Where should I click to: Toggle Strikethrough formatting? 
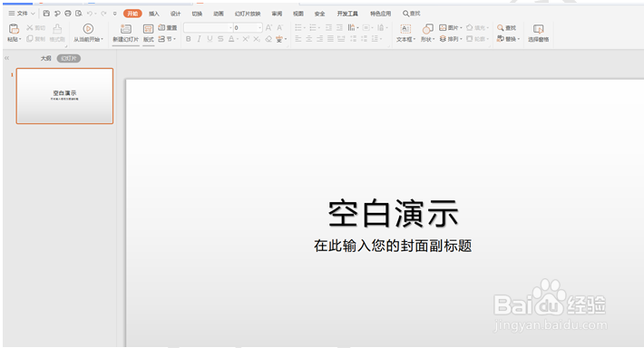point(220,39)
